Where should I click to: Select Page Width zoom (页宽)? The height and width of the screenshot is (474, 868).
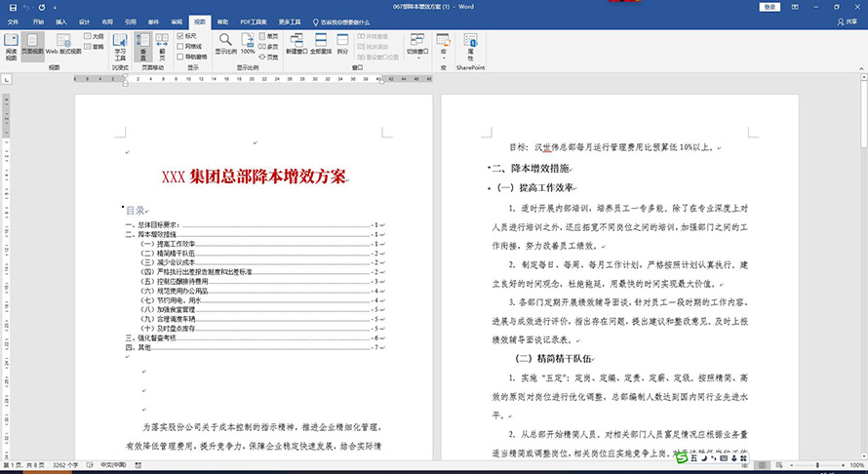[269, 57]
